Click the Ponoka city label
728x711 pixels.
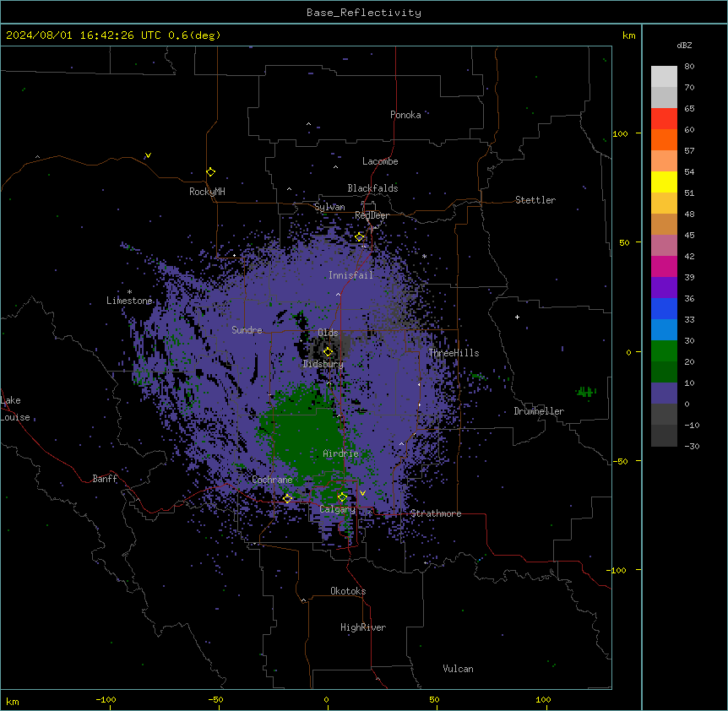pyautogui.click(x=405, y=115)
